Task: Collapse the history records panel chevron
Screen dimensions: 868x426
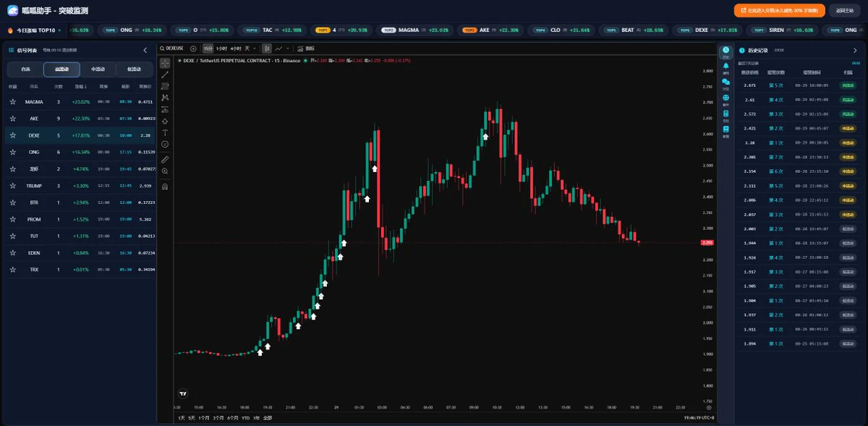Action: [x=855, y=50]
